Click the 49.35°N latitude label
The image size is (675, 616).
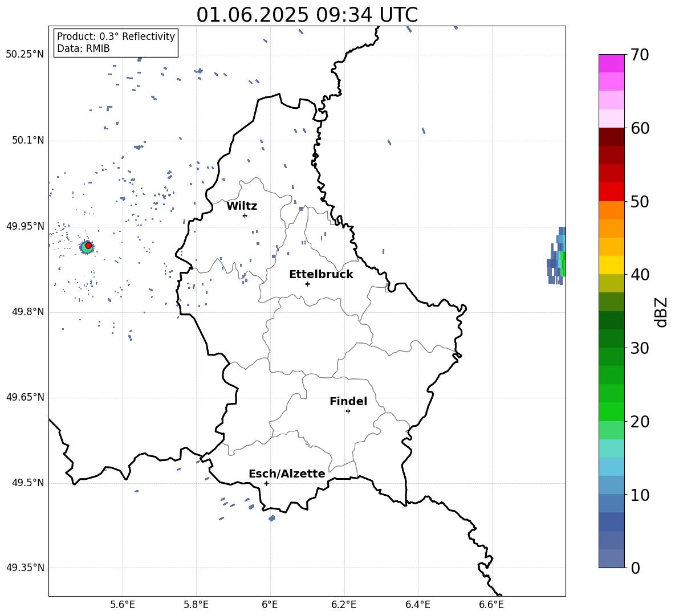point(25,568)
